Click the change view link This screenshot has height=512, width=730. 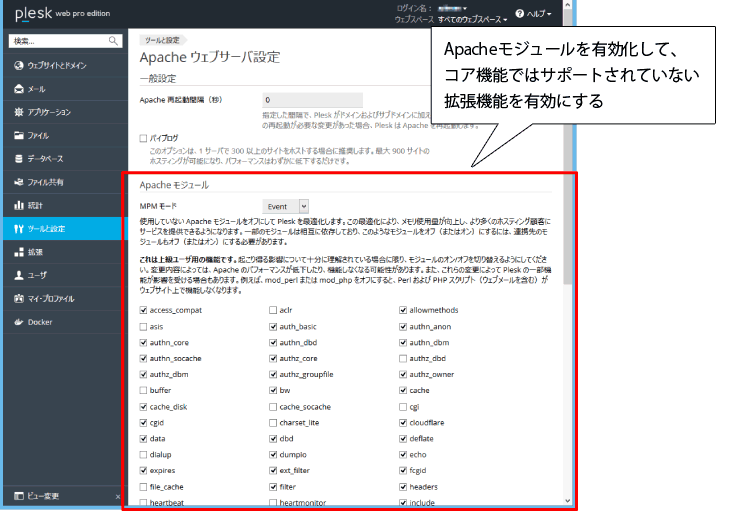point(43,496)
